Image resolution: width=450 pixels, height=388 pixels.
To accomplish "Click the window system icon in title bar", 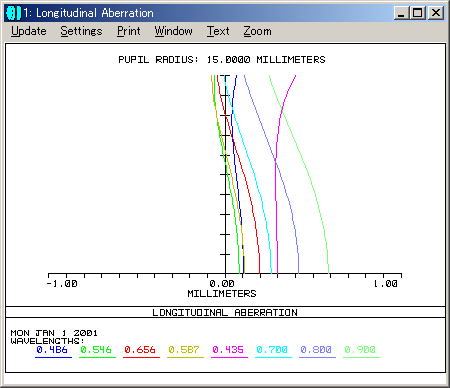I will tap(13, 13).
